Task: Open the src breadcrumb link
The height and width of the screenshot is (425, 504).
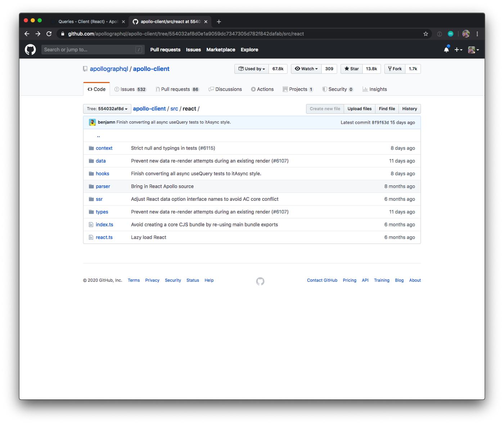Action: (x=174, y=109)
